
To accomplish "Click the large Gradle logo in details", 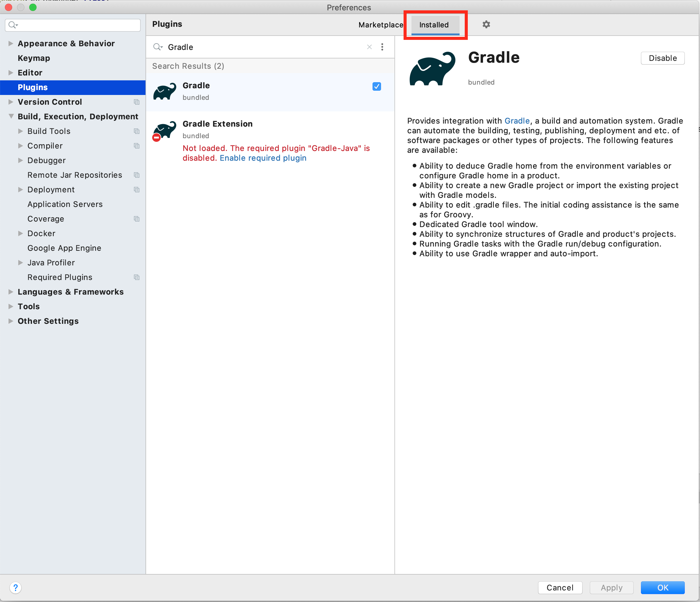I will tap(432, 69).
